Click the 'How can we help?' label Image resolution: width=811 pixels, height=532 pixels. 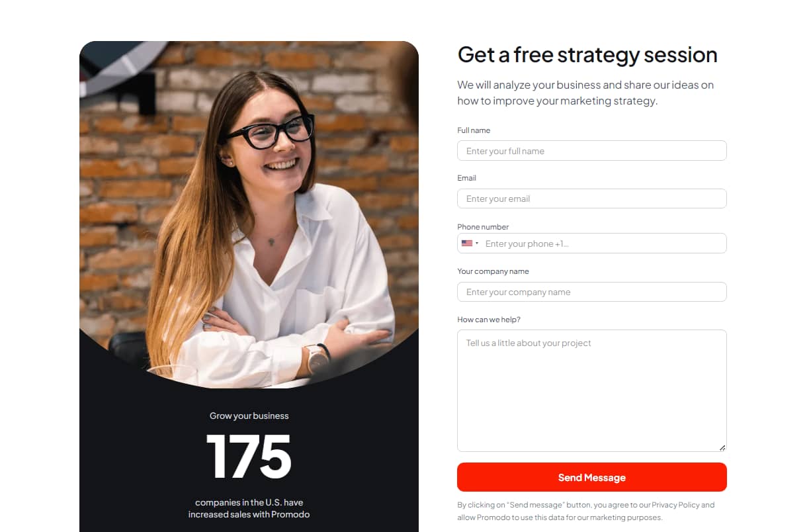pos(489,320)
